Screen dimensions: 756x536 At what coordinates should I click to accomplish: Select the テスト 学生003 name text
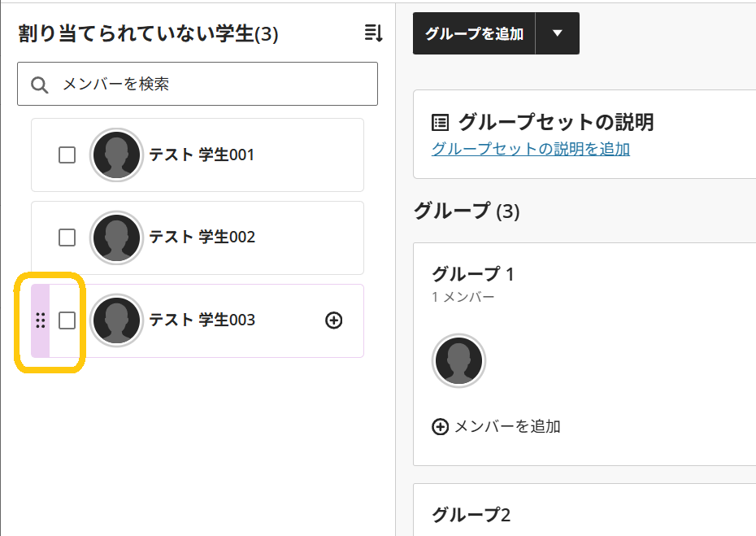(202, 320)
